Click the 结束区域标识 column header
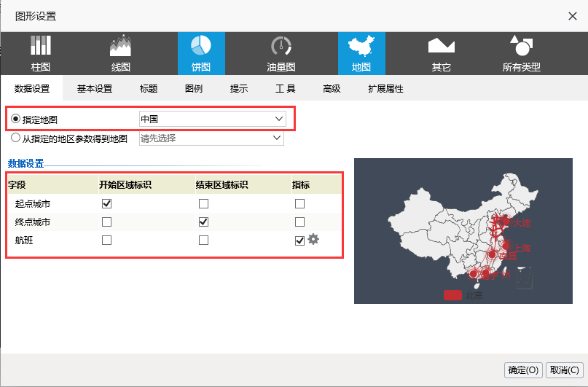588x387 pixels. [x=243, y=185]
